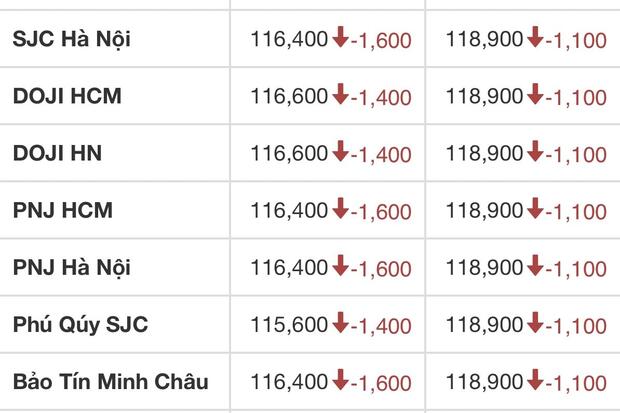Click the -1,400 change for DOJI HN
Viewport: 620px width, 413px height.
(x=381, y=155)
